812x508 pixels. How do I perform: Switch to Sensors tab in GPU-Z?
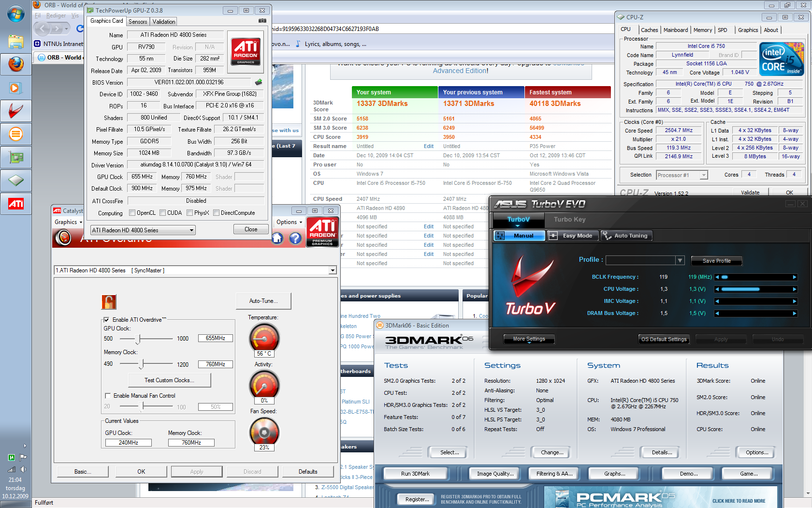pos(138,22)
